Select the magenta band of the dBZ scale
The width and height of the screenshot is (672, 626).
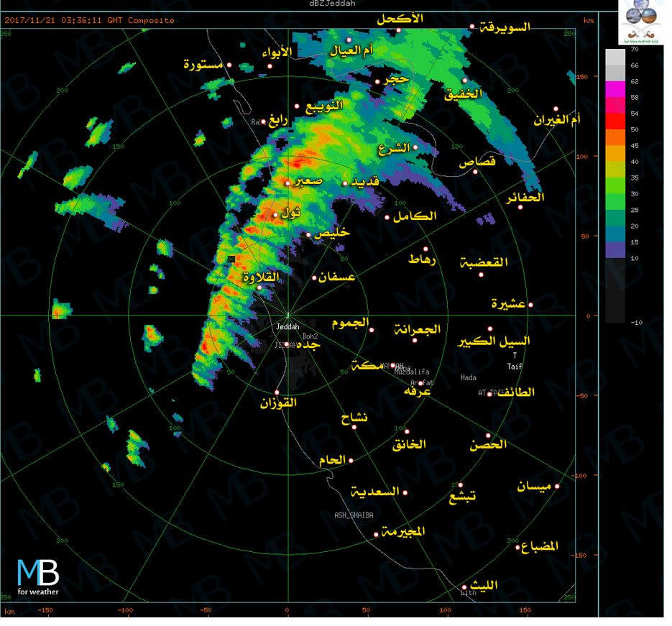615,89
